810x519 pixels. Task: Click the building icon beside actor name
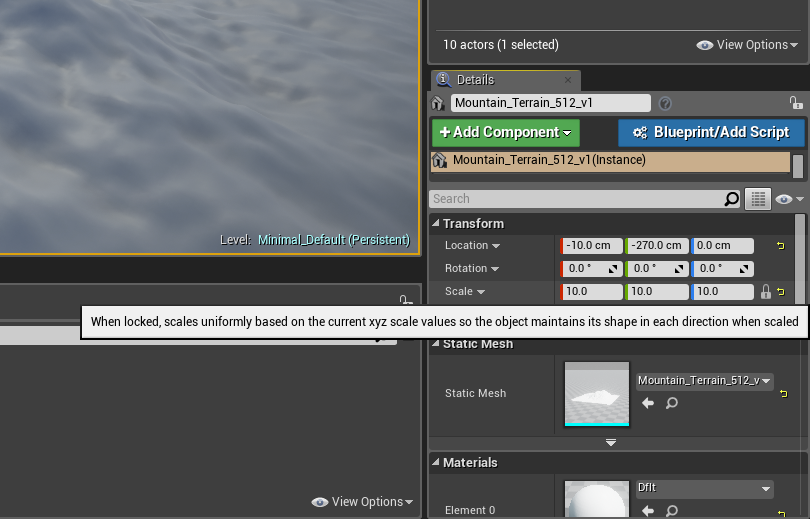pyautogui.click(x=438, y=103)
